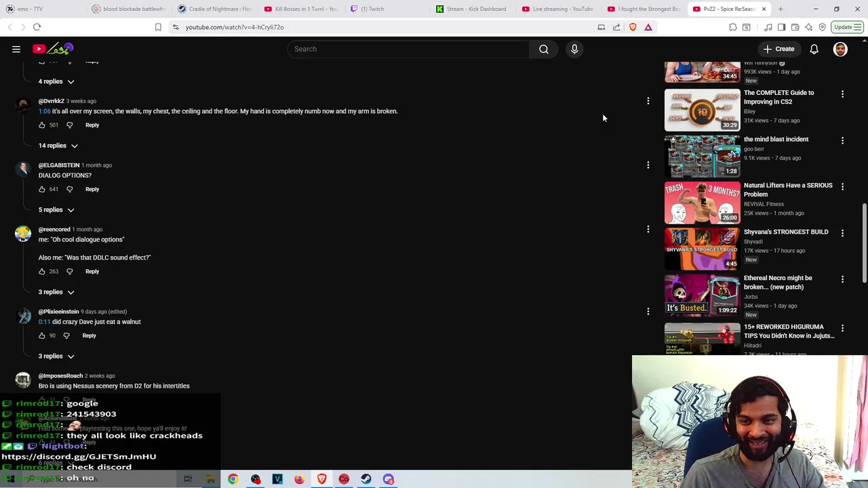The height and width of the screenshot is (488, 868).
Task: Reply to the crazy Dave walnut comment
Action: [89, 335]
